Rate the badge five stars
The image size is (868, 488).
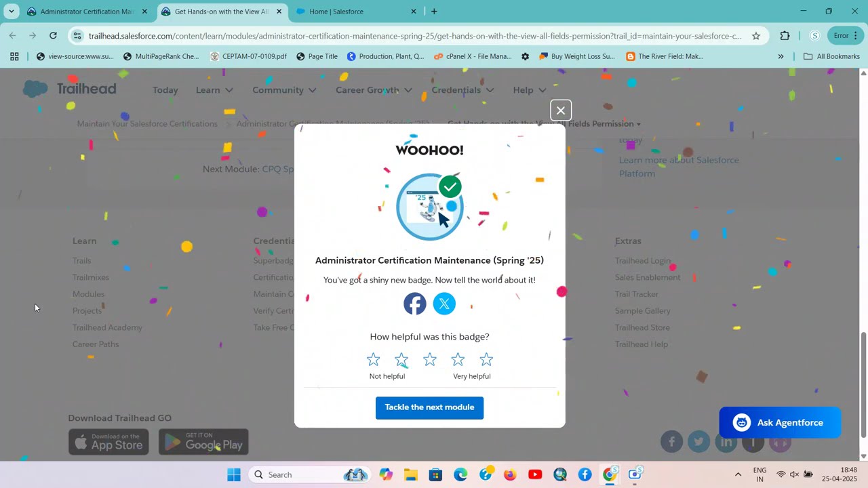coord(486,359)
